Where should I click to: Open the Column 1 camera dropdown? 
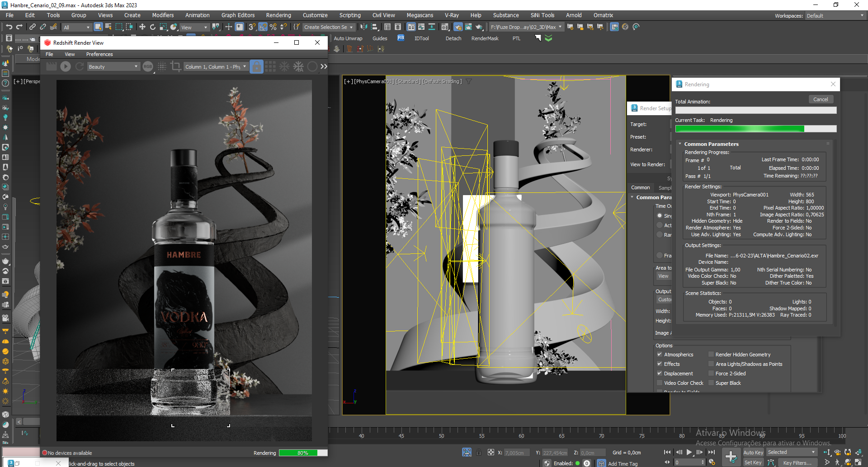pyautogui.click(x=216, y=67)
